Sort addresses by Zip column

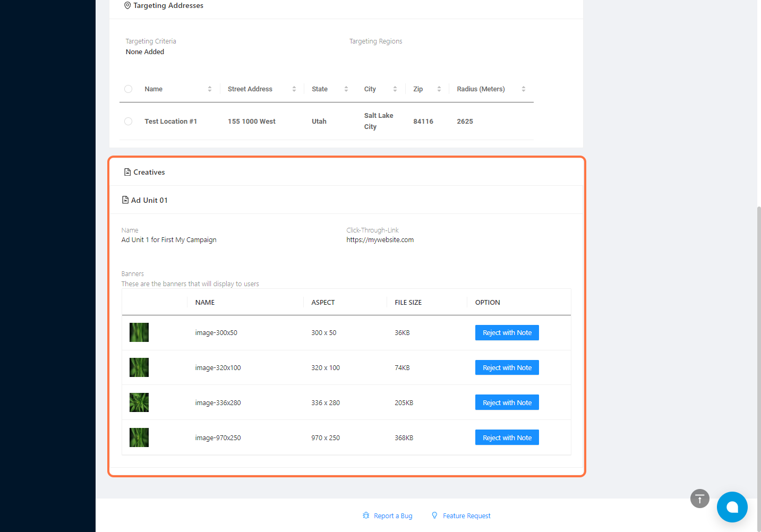click(439, 89)
